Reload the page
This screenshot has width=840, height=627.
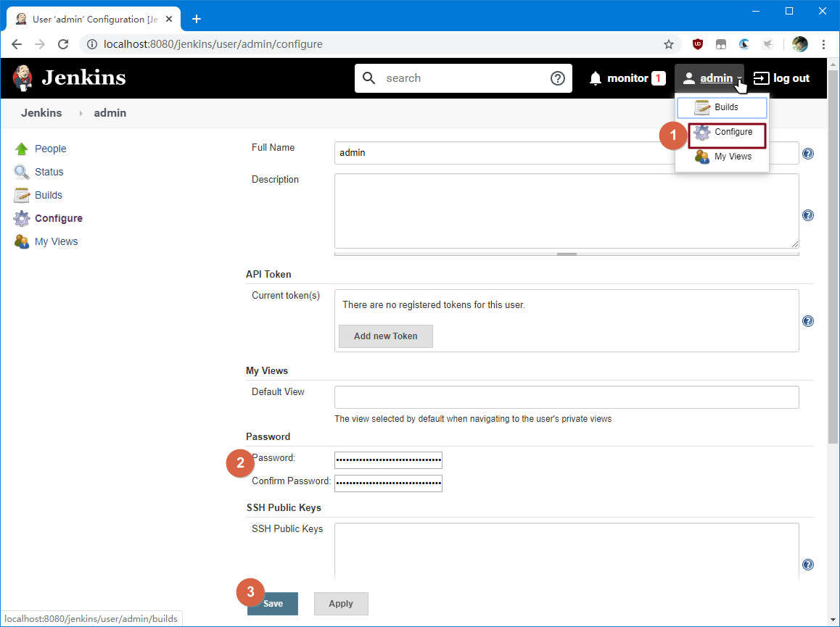(63, 44)
